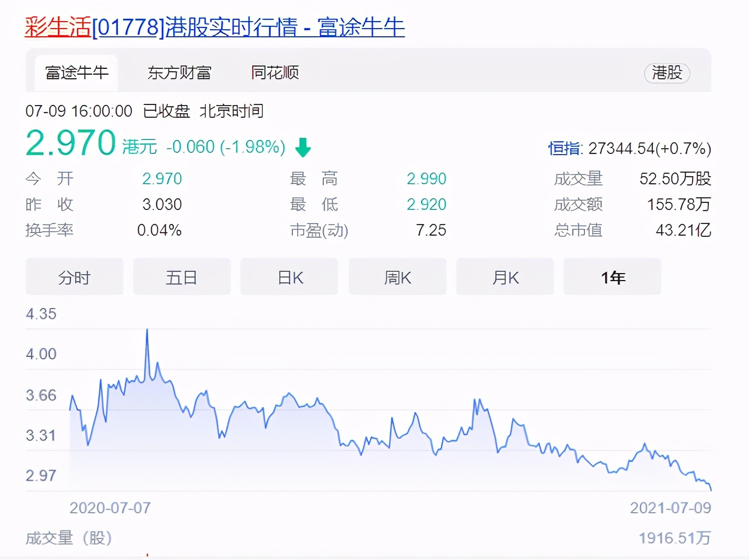The image size is (749, 560).
Task: Select the 五日 chart view
Action: click(x=181, y=277)
